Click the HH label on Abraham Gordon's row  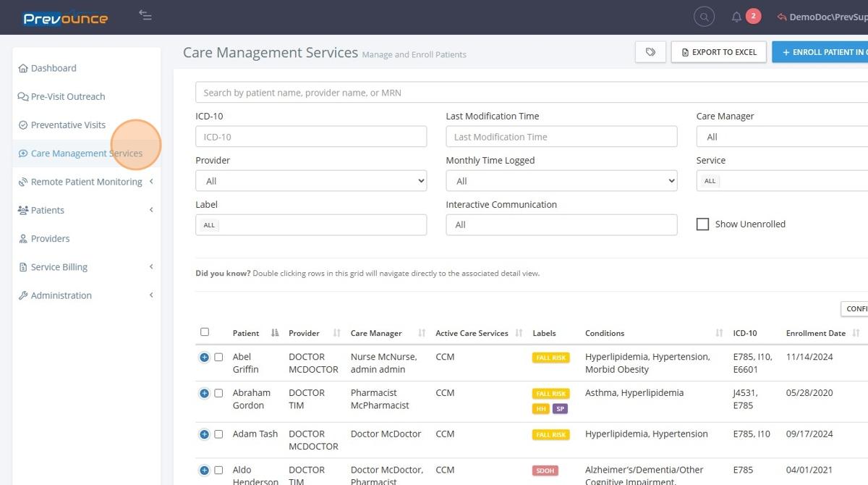541,409
